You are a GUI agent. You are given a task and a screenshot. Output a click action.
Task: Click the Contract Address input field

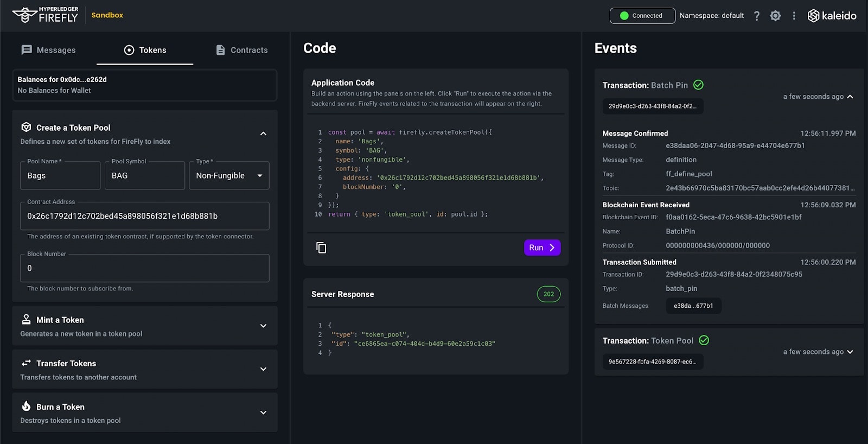pos(145,216)
